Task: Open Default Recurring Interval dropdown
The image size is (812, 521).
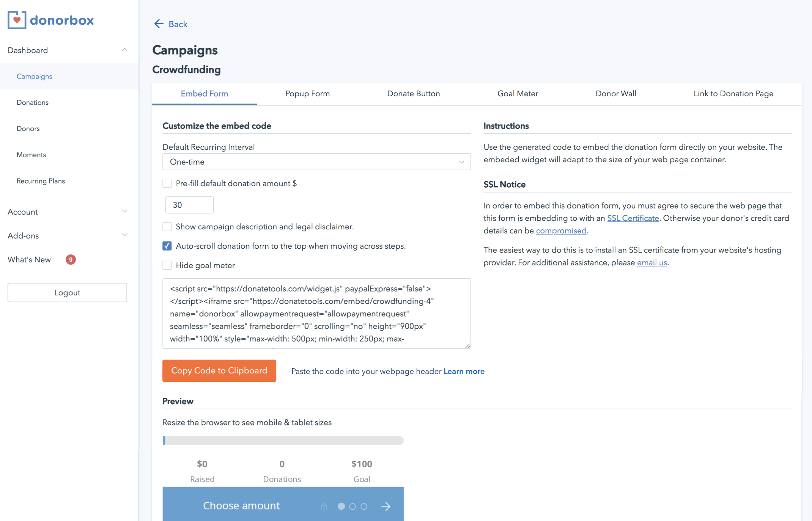Action: (x=316, y=162)
